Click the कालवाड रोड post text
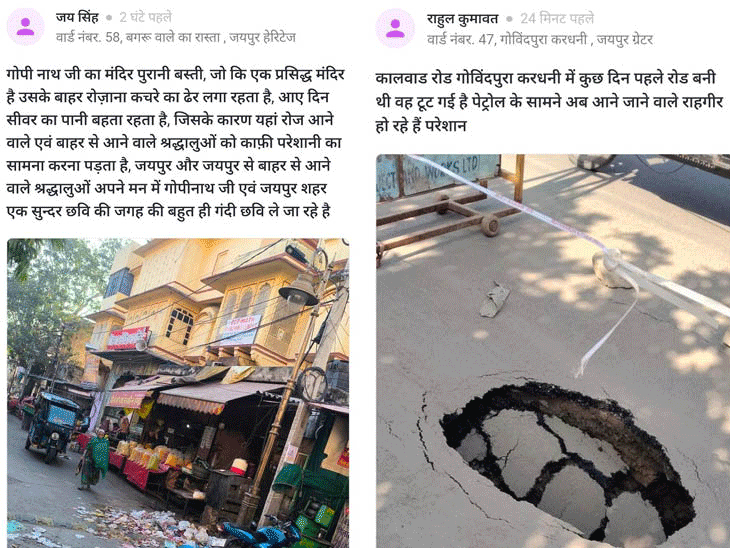Viewport: 730px width, 548px height. pyautogui.click(x=549, y=101)
